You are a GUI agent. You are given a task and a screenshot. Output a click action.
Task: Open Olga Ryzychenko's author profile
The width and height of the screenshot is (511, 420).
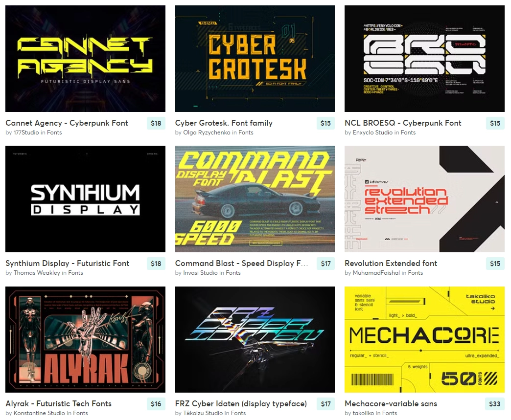(x=207, y=133)
